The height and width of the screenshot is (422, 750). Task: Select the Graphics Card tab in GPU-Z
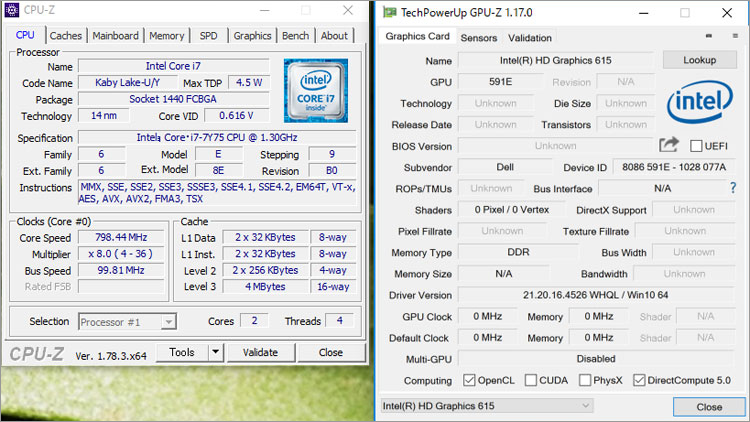click(x=417, y=36)
